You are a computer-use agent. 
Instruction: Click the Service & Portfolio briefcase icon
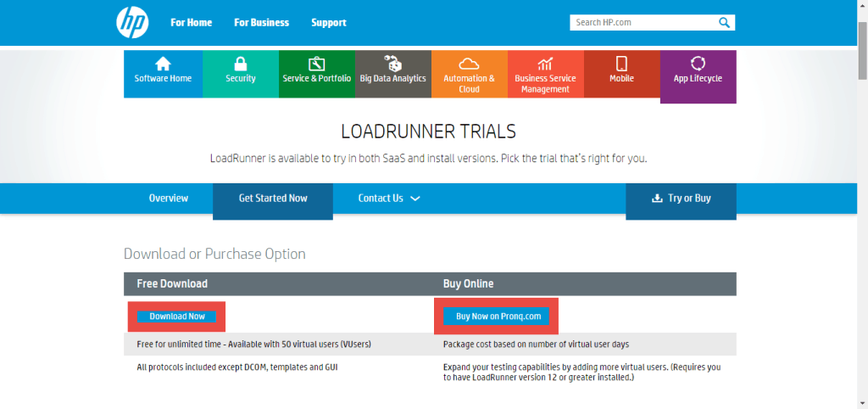point(317,63)
